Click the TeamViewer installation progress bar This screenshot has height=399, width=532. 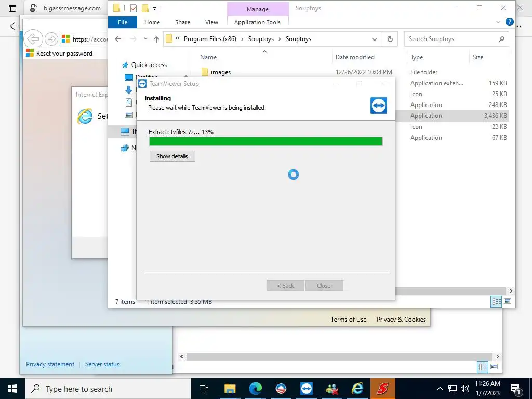265,141
